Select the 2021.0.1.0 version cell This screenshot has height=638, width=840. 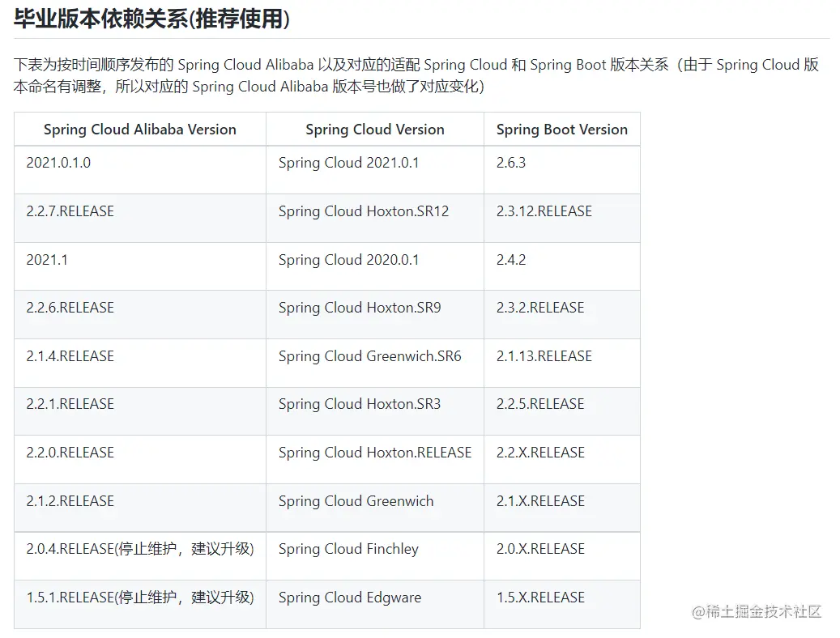140,170
